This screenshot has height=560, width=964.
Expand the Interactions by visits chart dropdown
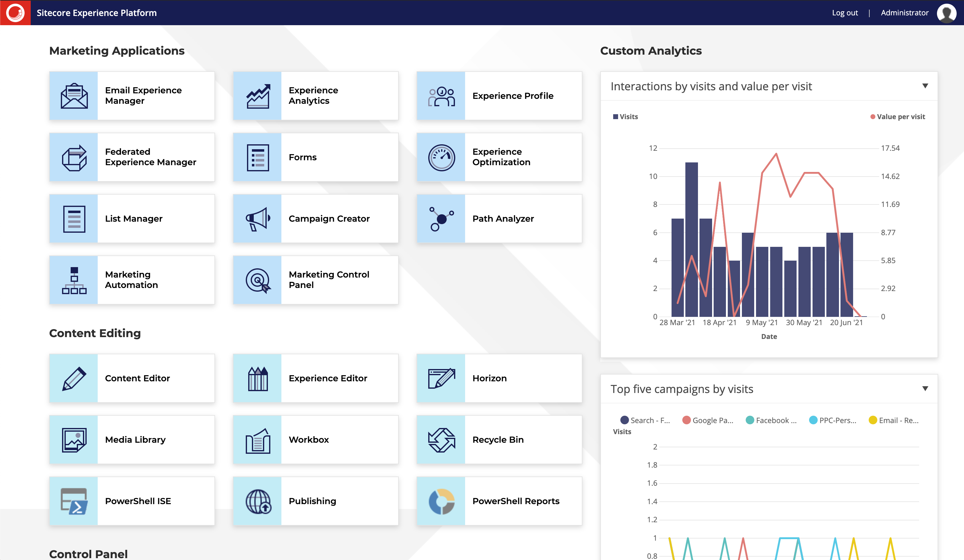click(x=925, y=86)
